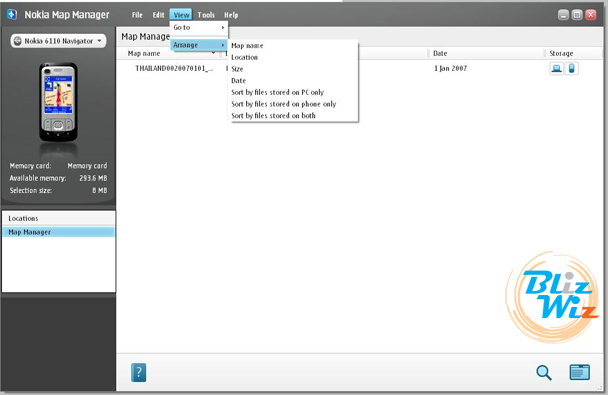The width and height of the screenshot is (608, 395).
Task: Click the 1 Jan 2007 date cell
Action: coord(451,69)
